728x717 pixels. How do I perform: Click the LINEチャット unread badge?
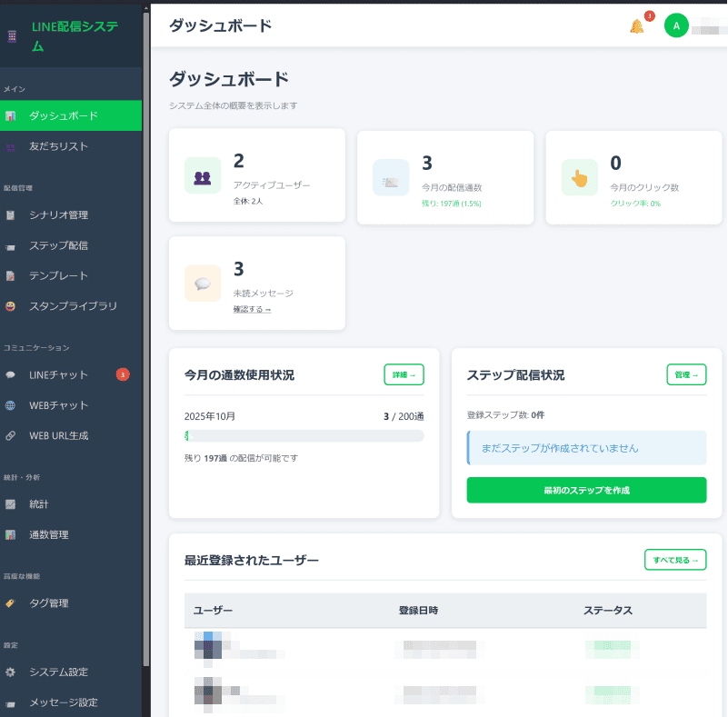pos(123,374)
